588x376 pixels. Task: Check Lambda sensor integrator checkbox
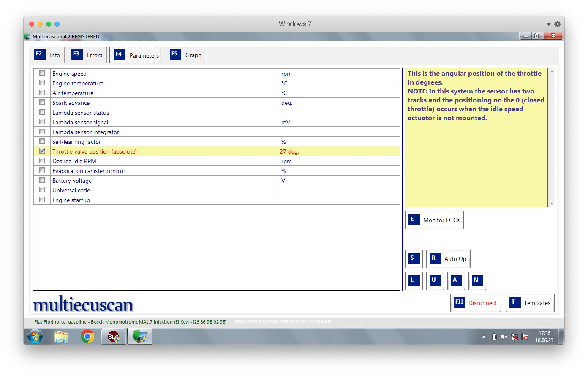(x=42, y=132)
